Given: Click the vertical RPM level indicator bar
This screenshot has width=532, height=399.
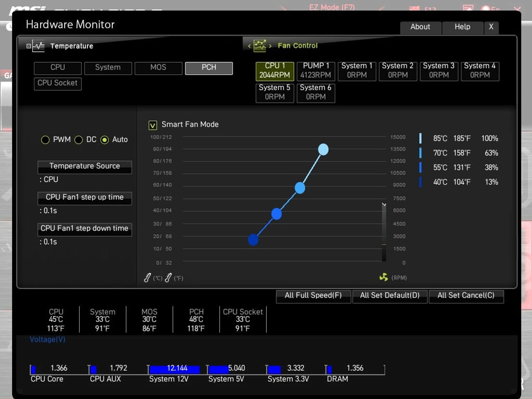Looking at the screenshot, I should 384,233.
